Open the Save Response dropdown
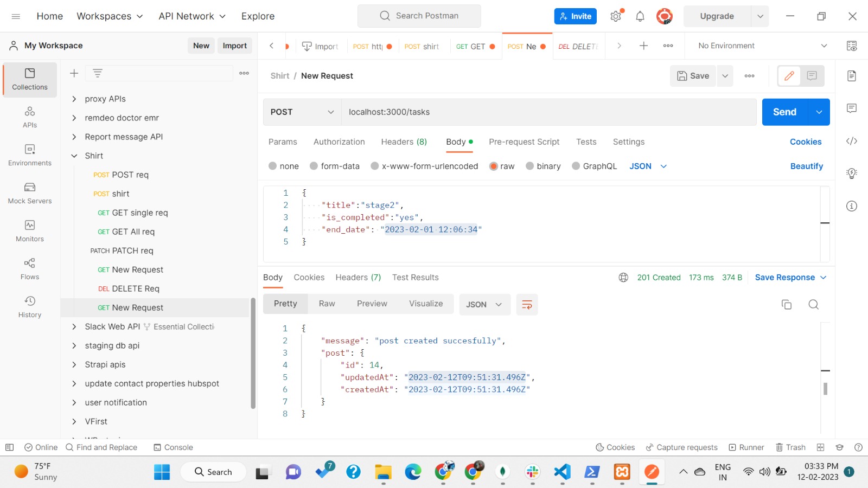868x488 pixels. pyautogui.click(x=790, y=278)
